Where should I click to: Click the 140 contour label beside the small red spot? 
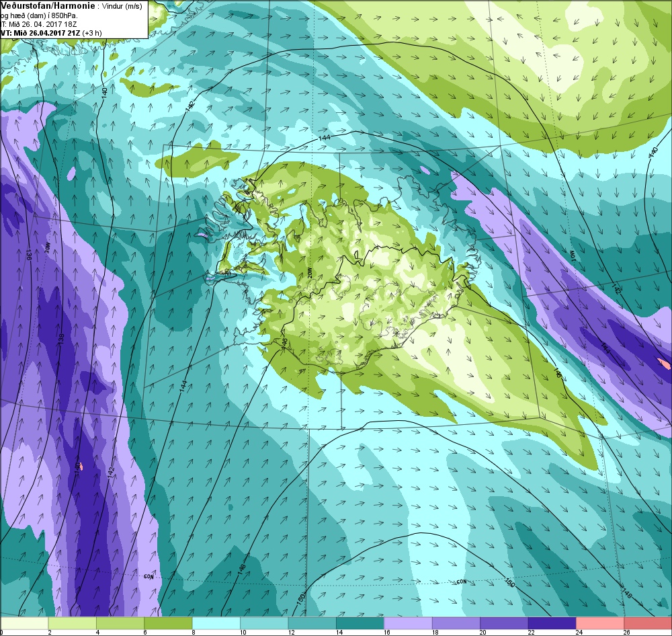(77, 467)
